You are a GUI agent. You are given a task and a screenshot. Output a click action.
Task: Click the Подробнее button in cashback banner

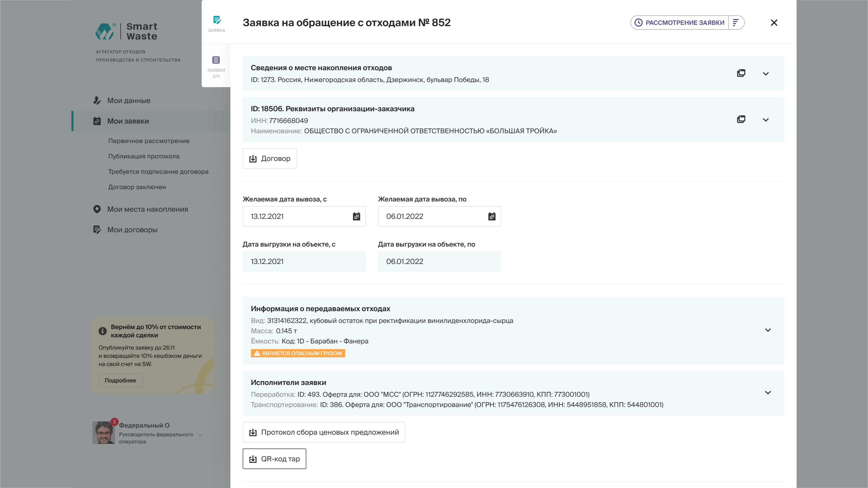tap(120, 380)
